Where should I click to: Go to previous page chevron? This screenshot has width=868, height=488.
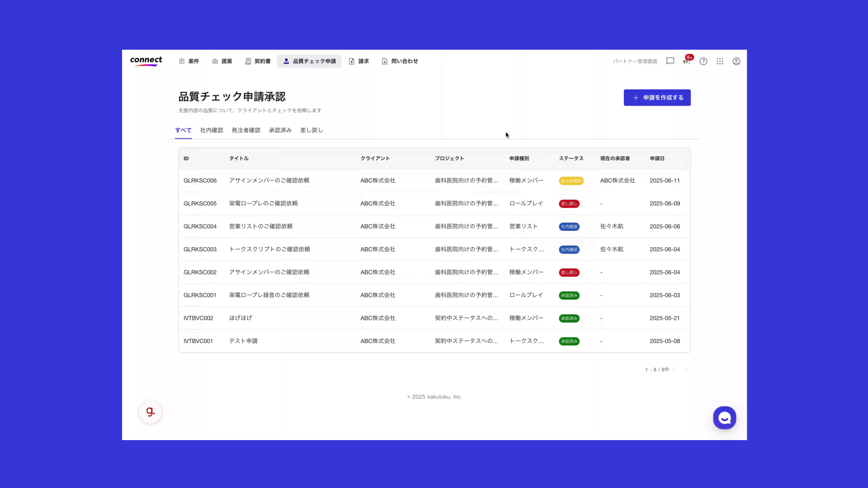(x=674, y=370)
